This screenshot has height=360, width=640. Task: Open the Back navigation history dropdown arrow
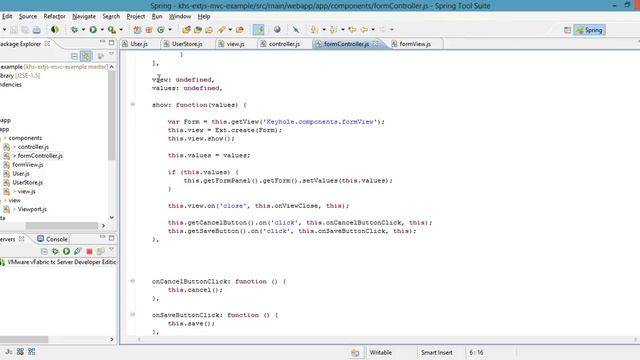(373, 30)
